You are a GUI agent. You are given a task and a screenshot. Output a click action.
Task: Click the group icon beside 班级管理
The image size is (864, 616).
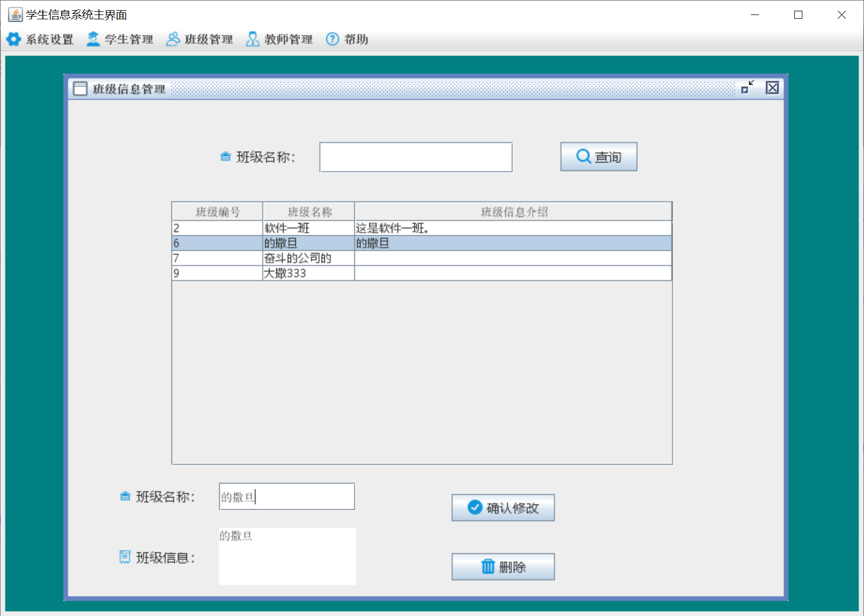point(173,39)
